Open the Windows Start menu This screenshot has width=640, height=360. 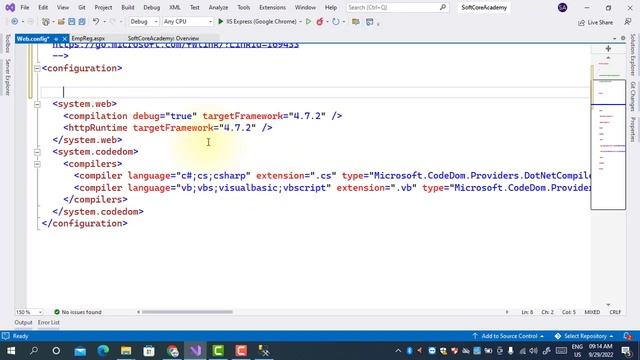point(11,351)
